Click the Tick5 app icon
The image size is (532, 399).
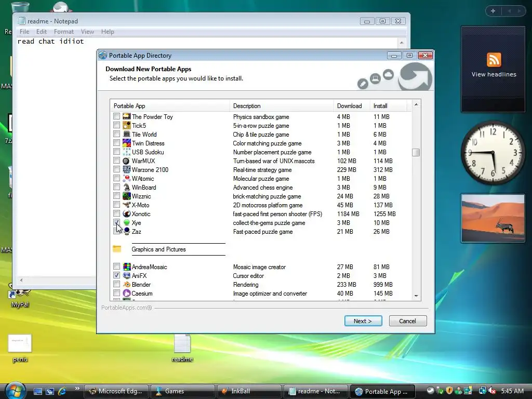pyautogui.click(x=127, y=125)
